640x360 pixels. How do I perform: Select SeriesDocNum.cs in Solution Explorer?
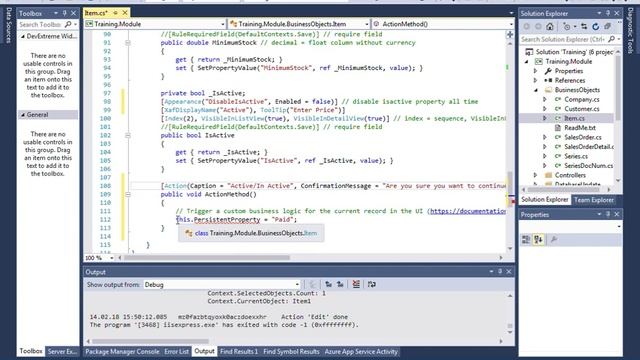(x=589, y=166)
